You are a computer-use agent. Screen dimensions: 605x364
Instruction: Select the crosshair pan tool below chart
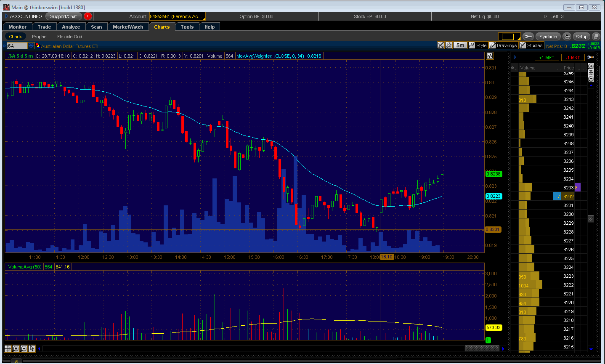pos(8,348)
